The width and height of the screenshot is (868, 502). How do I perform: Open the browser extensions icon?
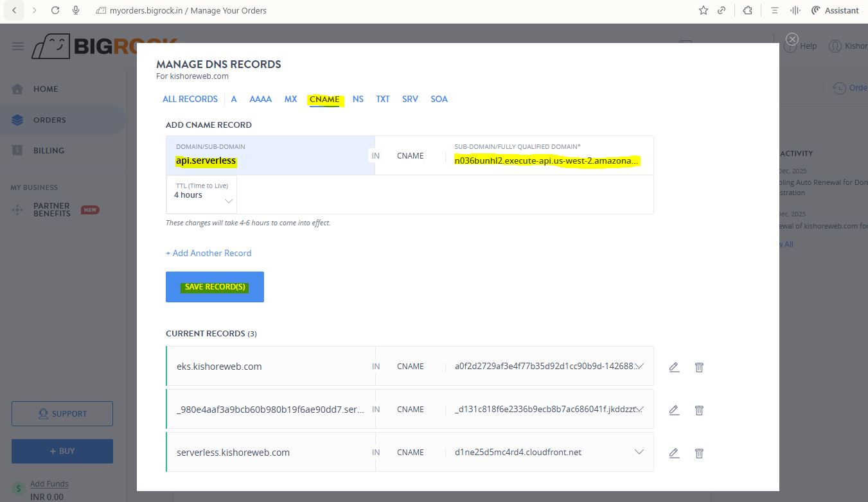point(747,10)
